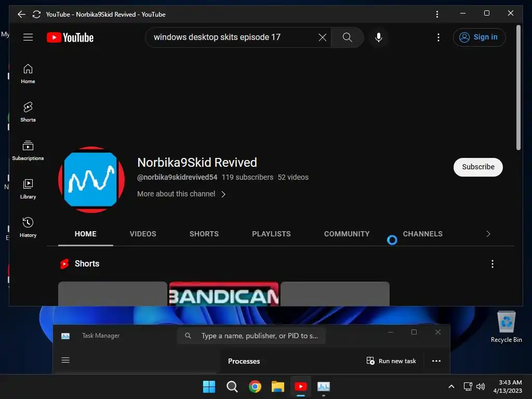The width and height of the screenshot is (532, 399).
Task: Click the YouTube page vertical scrollbar
Action: [x=518, y=87]
